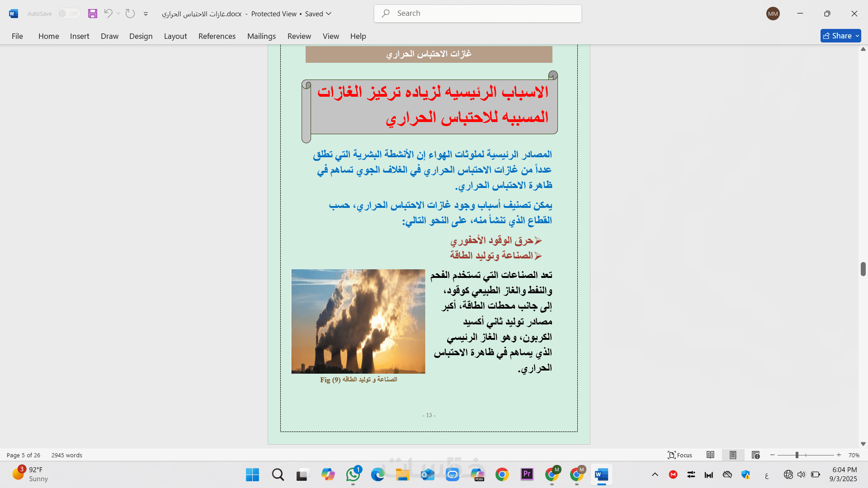This screenshot has width=868, height=488.
Task: Toggle the AutoSave switch
Action: coord(68,14)
